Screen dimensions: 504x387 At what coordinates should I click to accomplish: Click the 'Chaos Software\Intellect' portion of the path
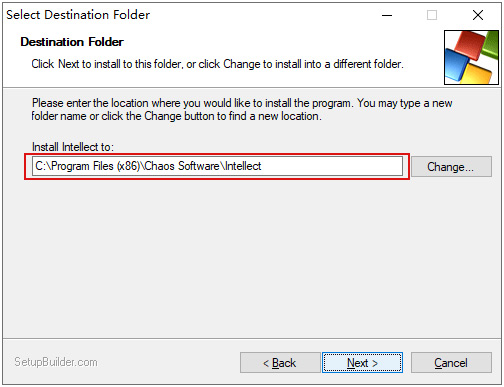pyautogui.click(x=203, y=166)
